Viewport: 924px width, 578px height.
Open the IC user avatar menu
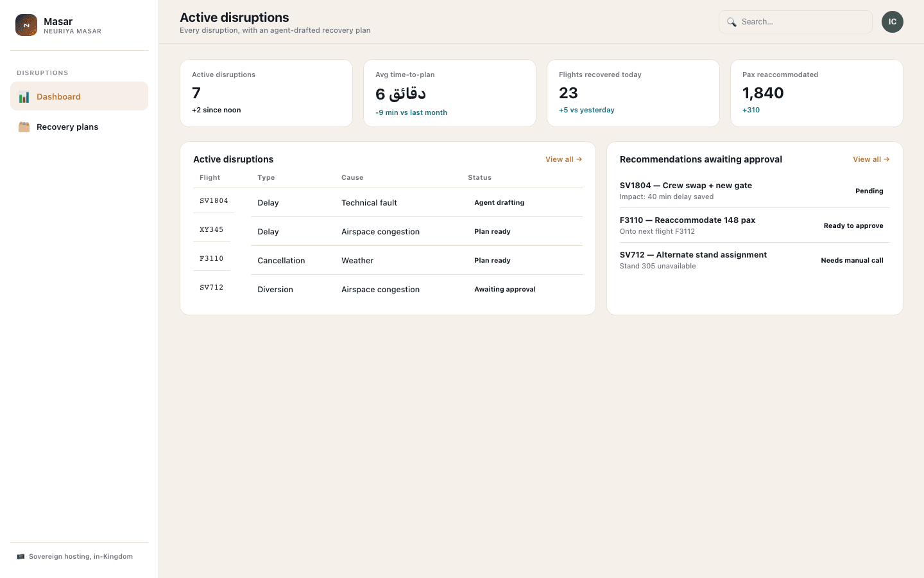pos(893,22)
